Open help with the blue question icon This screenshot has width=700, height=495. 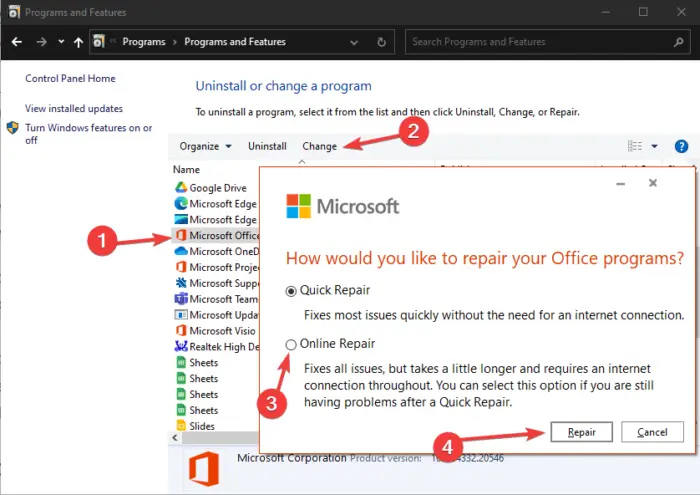pos(681,146)
